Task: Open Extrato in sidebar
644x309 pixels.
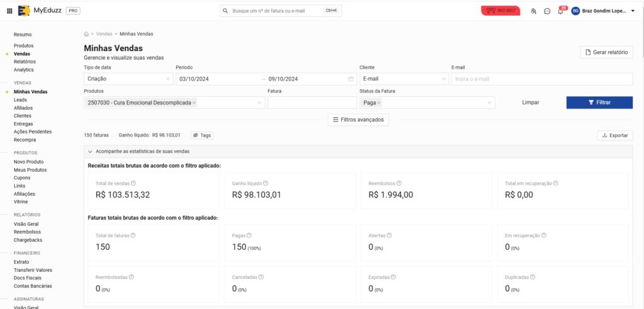Action: pos(21,262)
